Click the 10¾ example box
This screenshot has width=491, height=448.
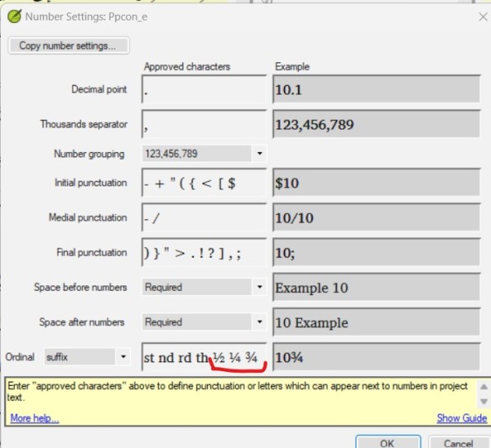pyautogui.click(x=376, y=357)
